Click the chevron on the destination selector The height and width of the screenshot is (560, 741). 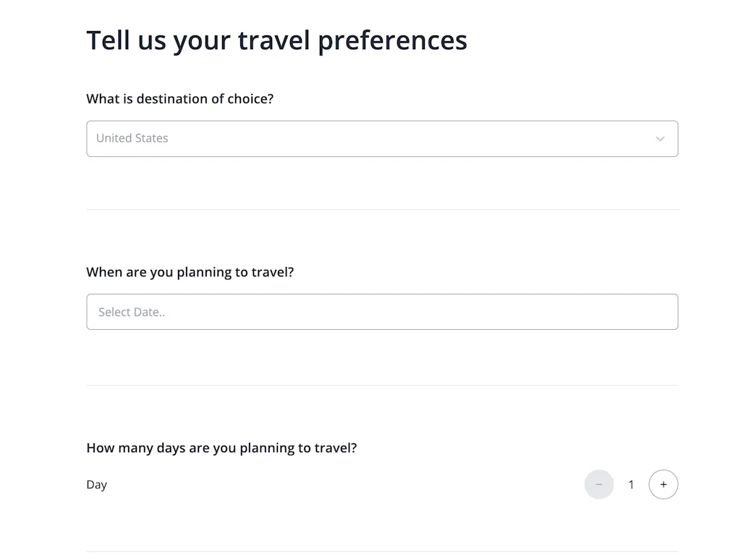[x=660, y=138]
